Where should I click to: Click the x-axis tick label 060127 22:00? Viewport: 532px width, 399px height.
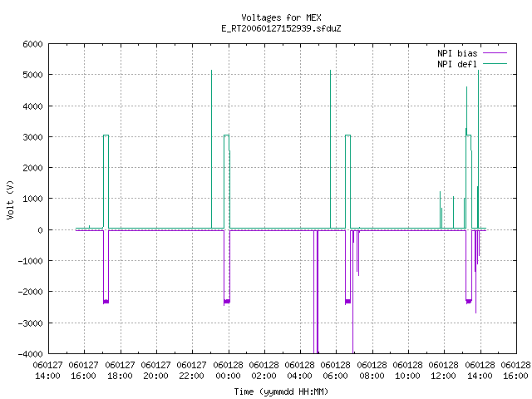[192, 371]
